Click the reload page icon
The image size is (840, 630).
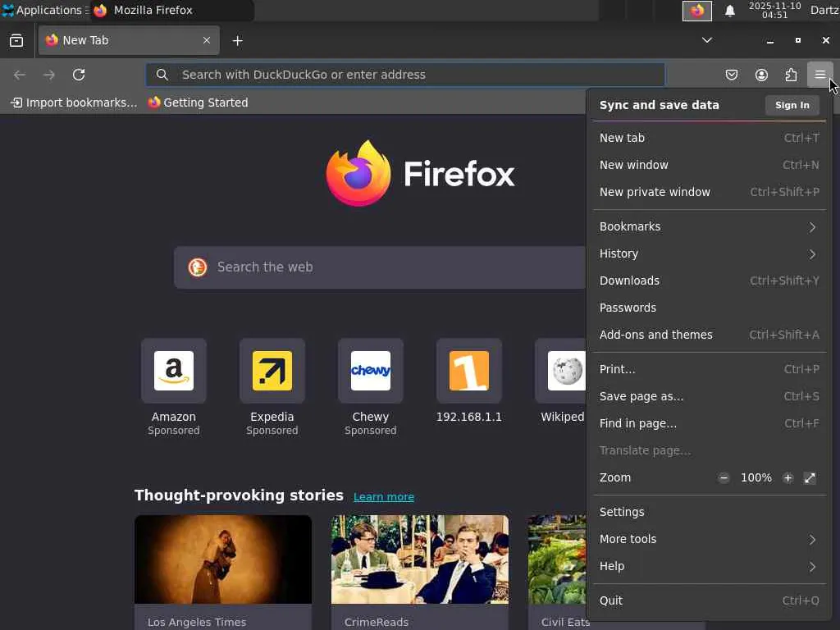79,75
